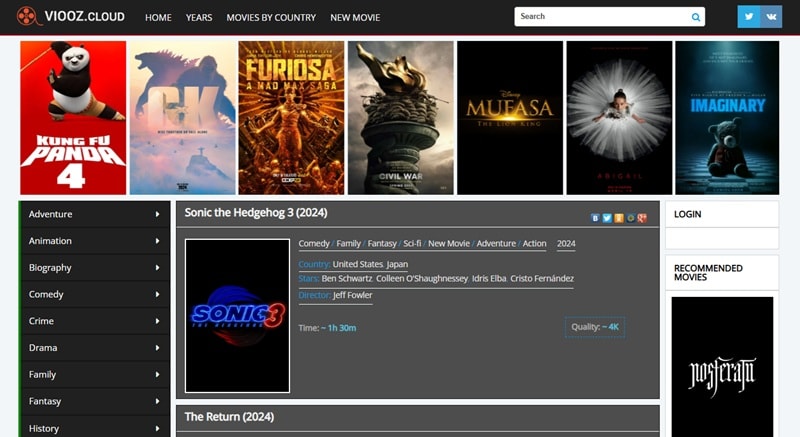Viewport: 800px width, 437px height.
Task: Open the Sonic 3 poster thumbnail
Action: pos(237,316)
